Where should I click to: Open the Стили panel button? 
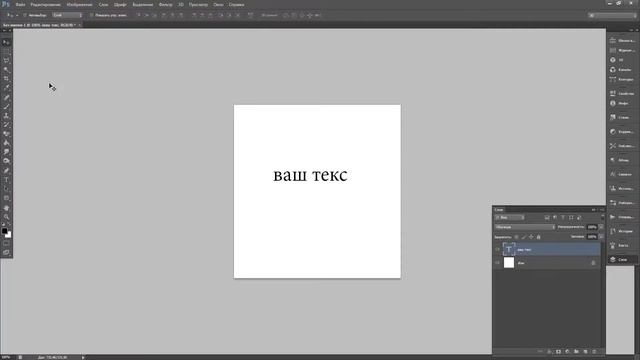coord(621,117)
